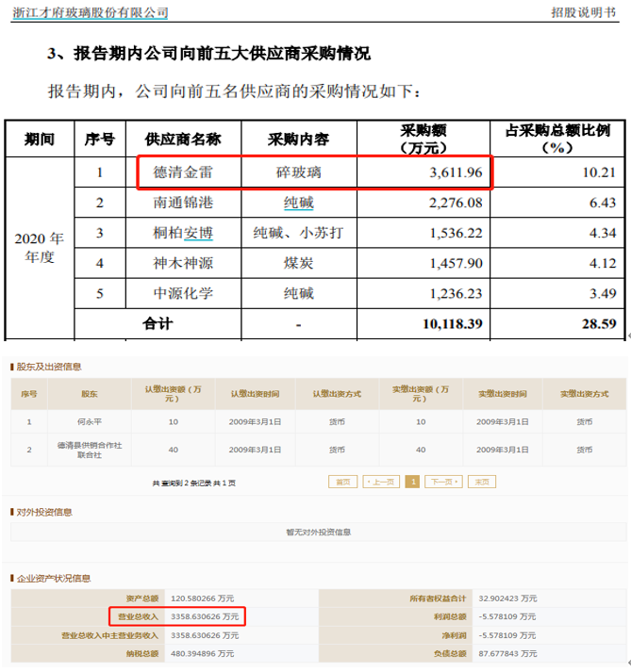Click the 企业资产状况信息 section title
631x672 pixels.
(54, 579)
